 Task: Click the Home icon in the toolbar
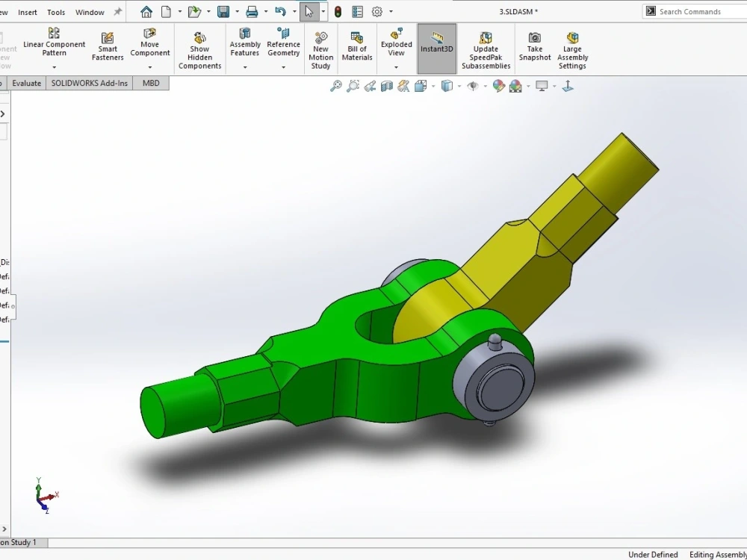(x=146, y=11)
